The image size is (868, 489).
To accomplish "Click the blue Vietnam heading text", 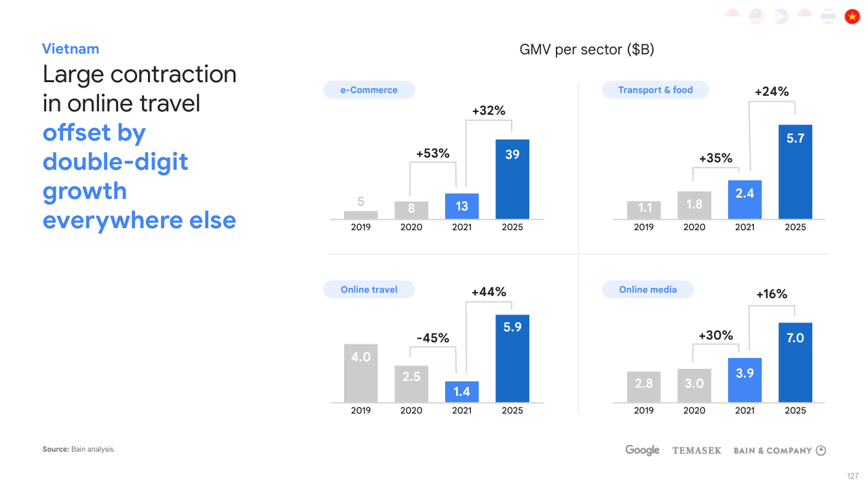I will point(71,49).
